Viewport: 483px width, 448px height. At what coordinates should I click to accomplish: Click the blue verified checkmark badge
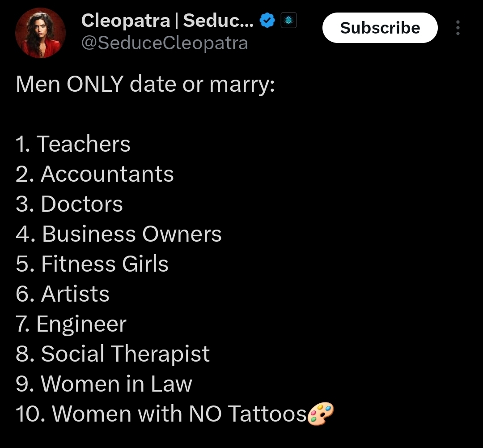[267, 21]
